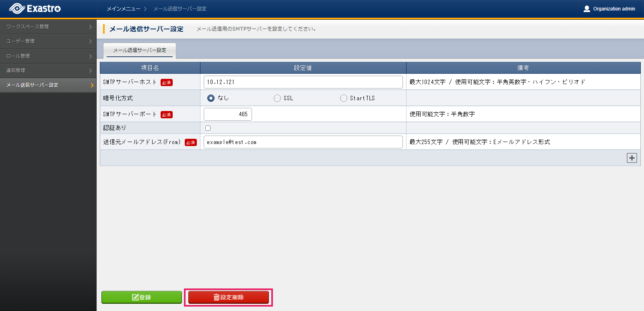Viewport: 644px width, 311px height.
Task: Click the Exastro logo icon
Action: click(17, 8)
